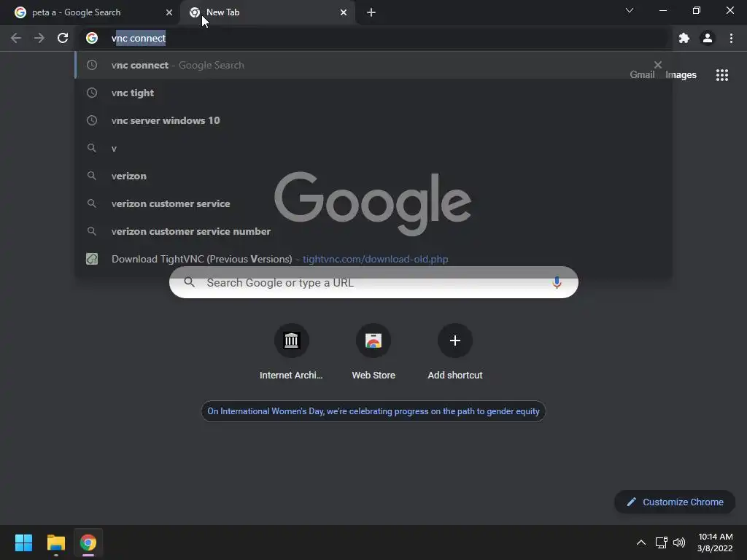The image size is (747, 560).
Task: Click the Google G icon in address bar
Action: point(92,38)
